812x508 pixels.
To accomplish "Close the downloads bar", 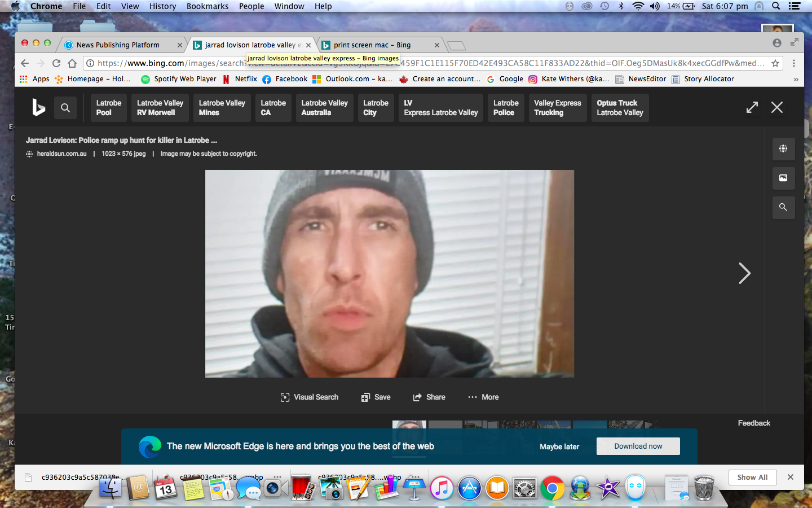I will [791, 477].
